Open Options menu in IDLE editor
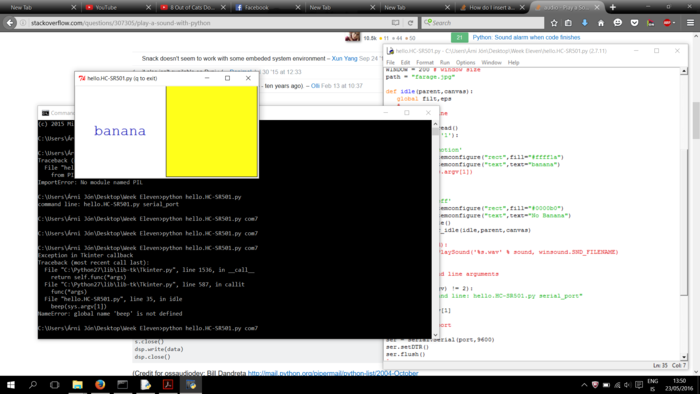The image size is (700, 394). [466, 62]
